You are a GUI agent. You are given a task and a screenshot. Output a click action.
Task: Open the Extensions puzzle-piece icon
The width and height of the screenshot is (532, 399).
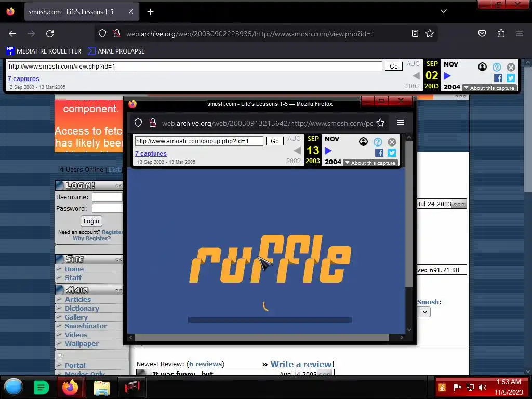coord(501,33)
